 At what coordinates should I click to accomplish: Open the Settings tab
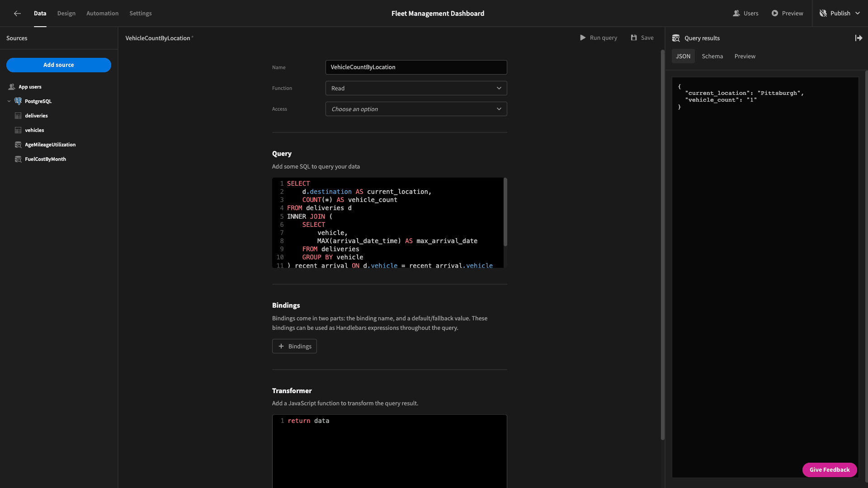click(x=141, y=14)
